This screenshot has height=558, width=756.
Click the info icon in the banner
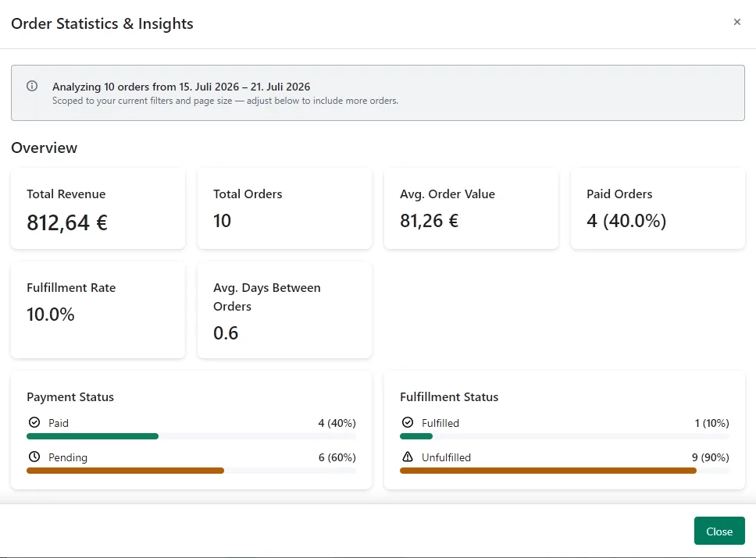pyautogui.click(x=32, y=87)
